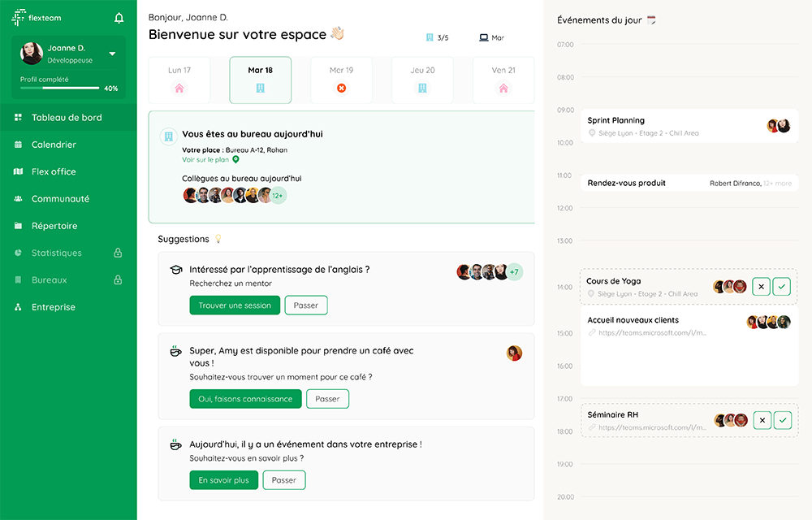The width and height of the screenshot is (812, 520).
Task: Click the lock icon next to Statistiques
Action: click(x=118, y=253)
